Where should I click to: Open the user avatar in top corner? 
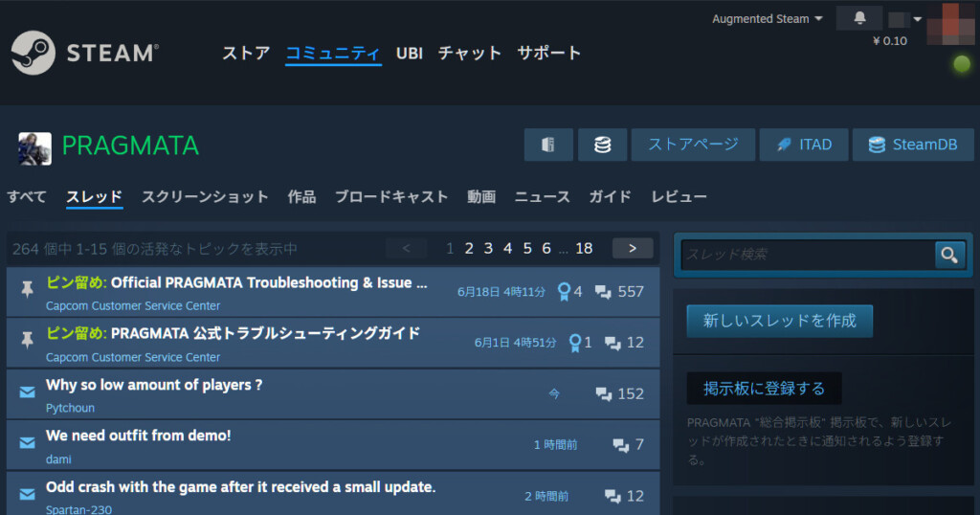pyautogui.click(x=950, y=23)
